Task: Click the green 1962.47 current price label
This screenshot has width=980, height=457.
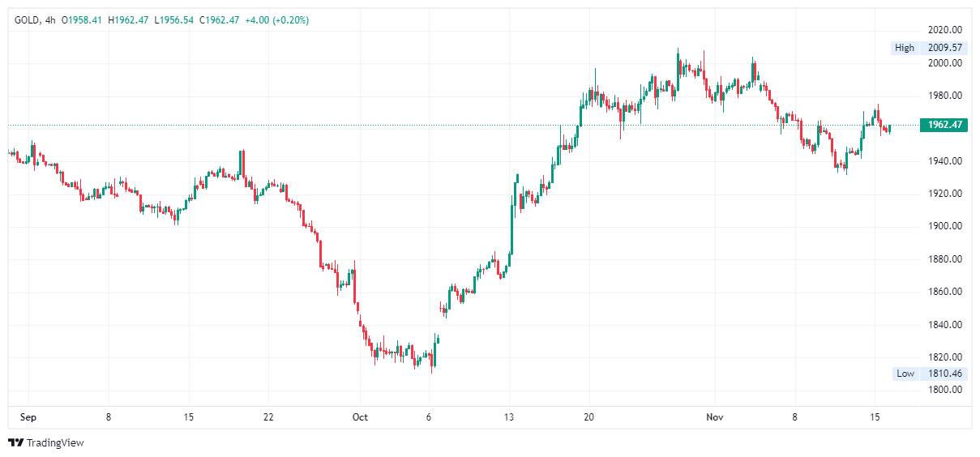Action: pos(944,125)
